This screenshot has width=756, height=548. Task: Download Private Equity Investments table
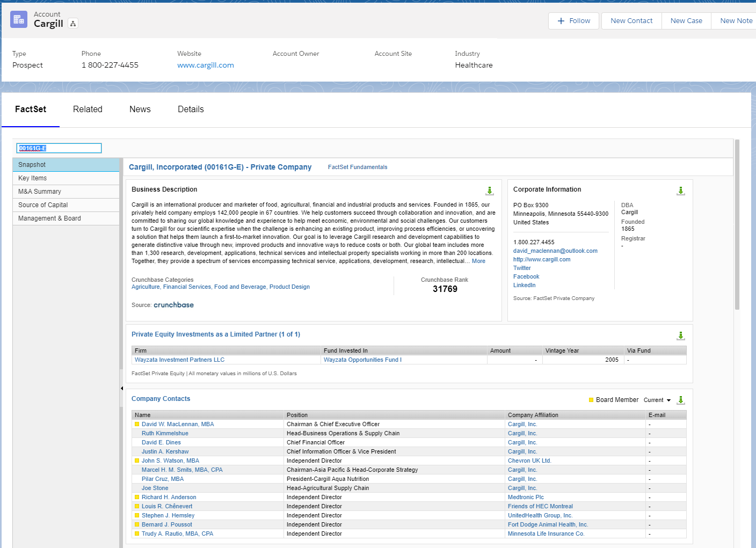[681, 336]
